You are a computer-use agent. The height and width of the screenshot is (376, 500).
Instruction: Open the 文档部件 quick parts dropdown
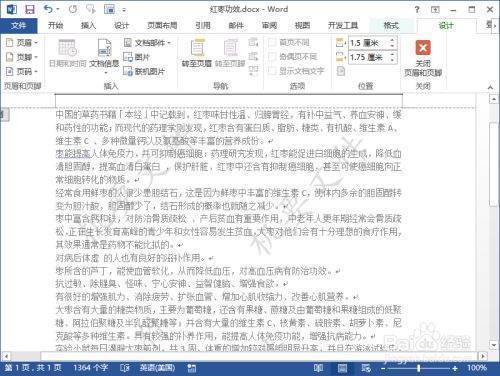coord(147,43)
